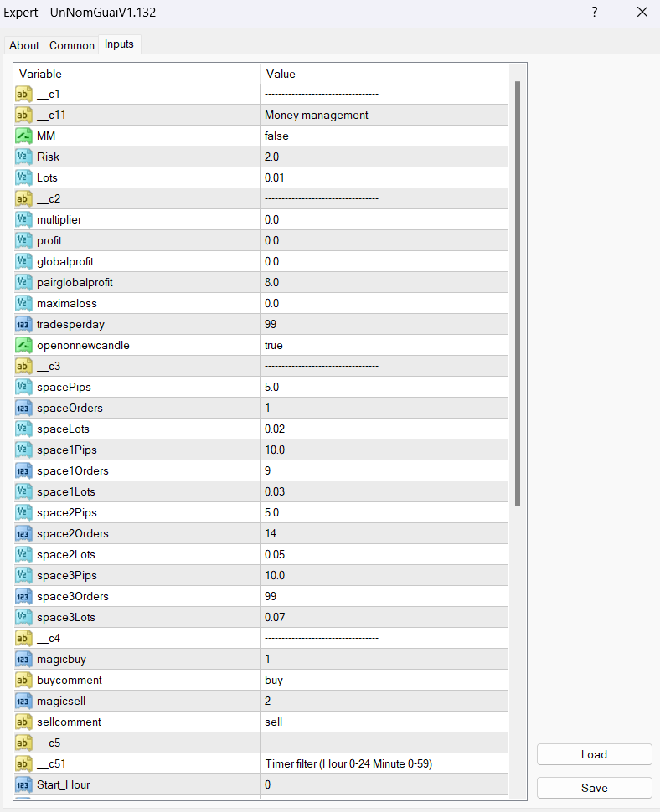Click the boolean icon beside openonnewcandle

click(23, 345)
